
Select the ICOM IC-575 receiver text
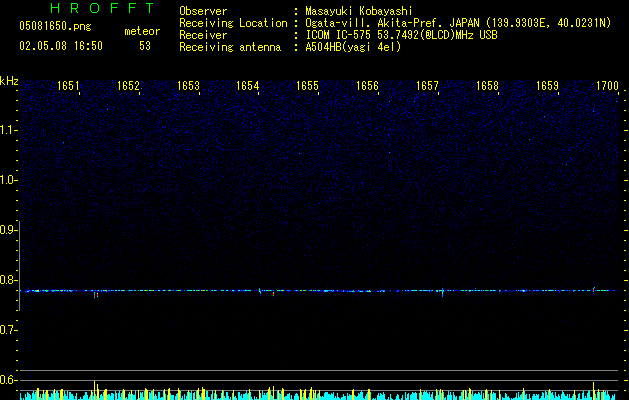[401, 35]
